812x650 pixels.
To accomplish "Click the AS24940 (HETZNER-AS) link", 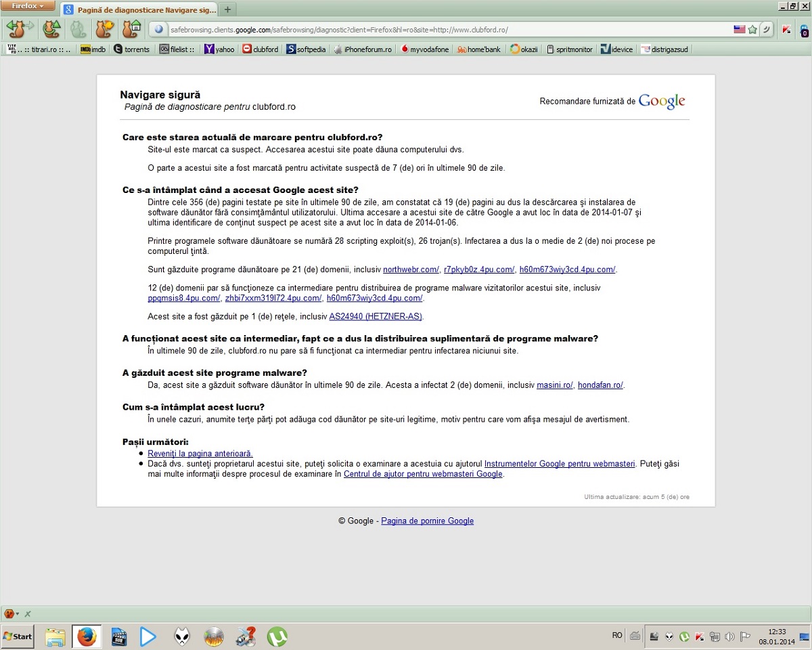I will [x=376, y=316].
